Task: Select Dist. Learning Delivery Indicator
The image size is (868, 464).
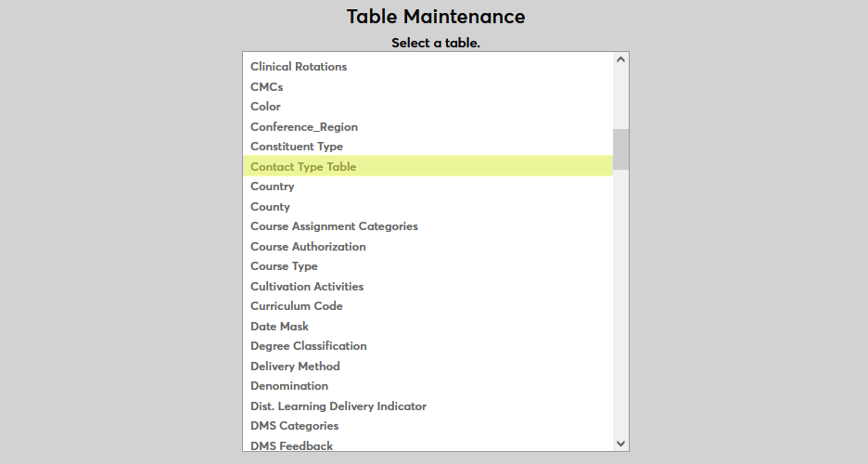Action: pos(338,406)
